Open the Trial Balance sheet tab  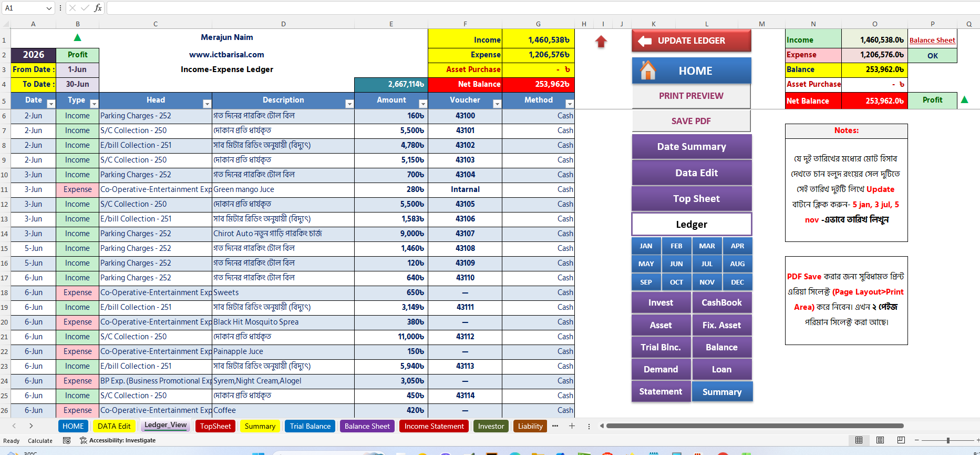[x=310, y=426]
